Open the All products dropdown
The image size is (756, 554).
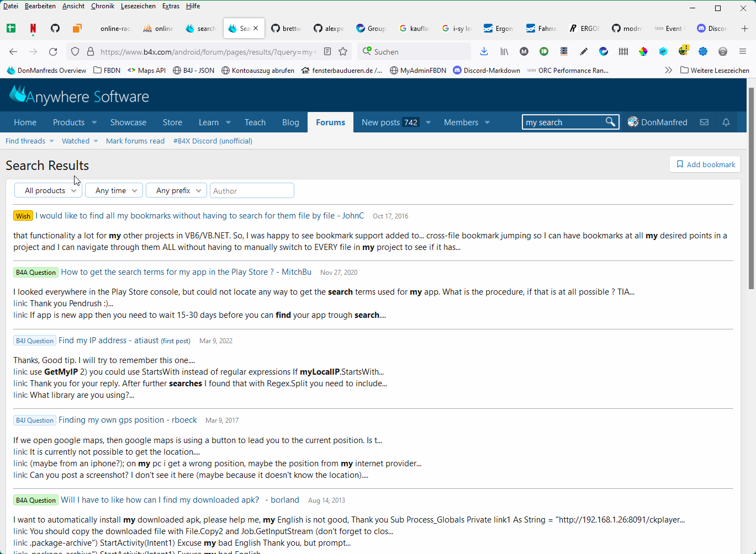pos(48,190)
